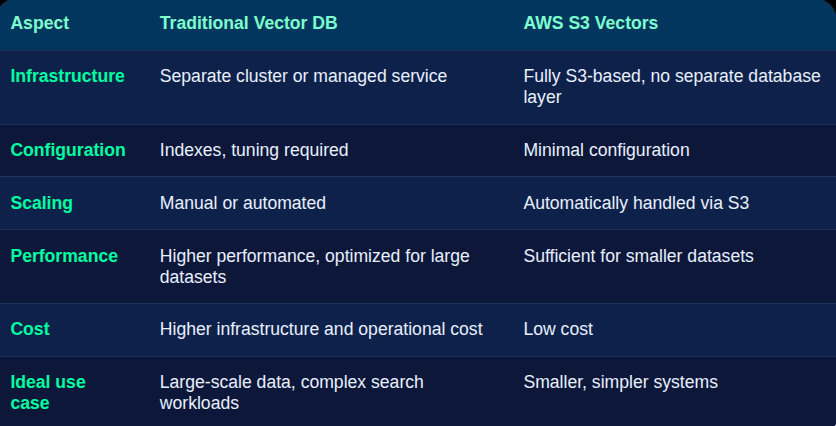
Task: Click the 'Automatically handled via S3' cell
Action: pos(637,203)
